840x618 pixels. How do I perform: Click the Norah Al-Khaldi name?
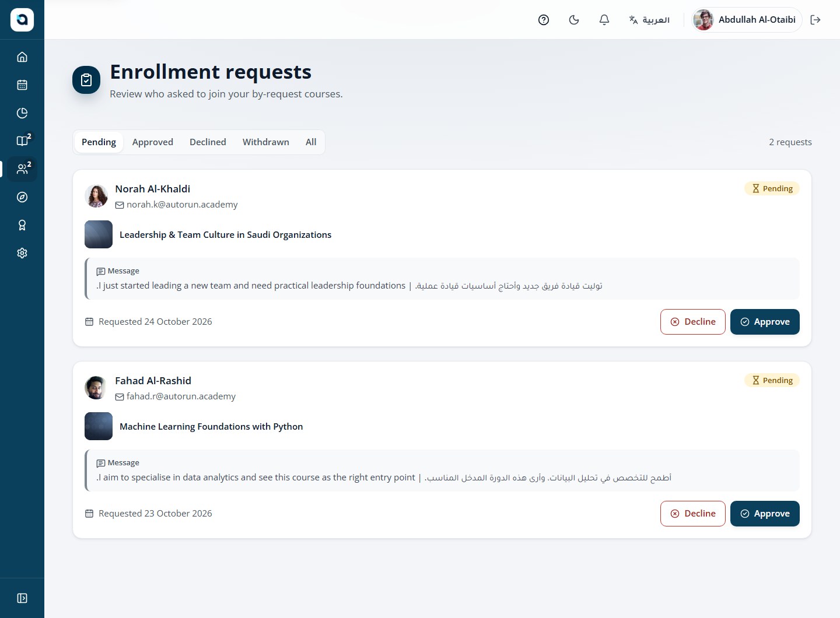pyautogui.click(x=153, y=189)
